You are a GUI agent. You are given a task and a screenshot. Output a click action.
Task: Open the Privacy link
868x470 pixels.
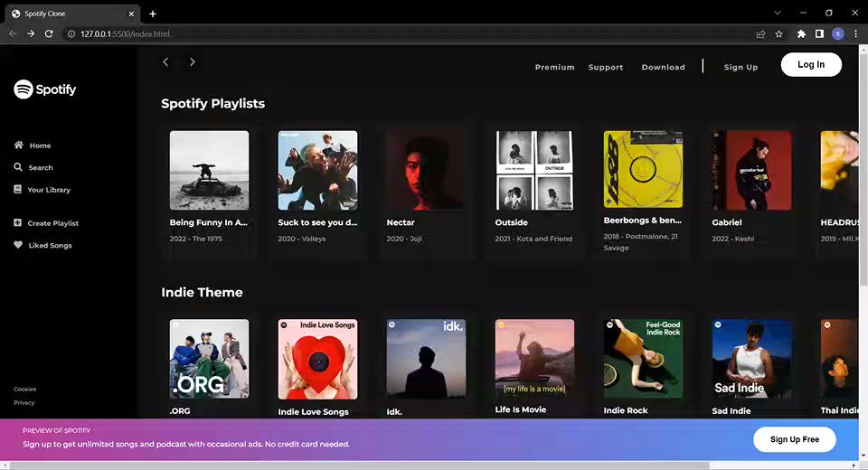24,402
